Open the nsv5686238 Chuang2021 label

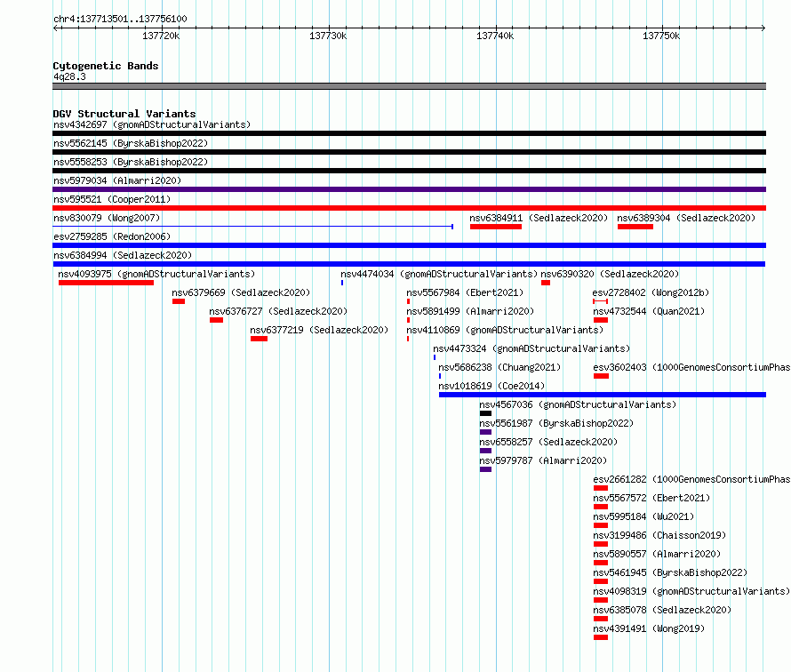pos(499,367)
